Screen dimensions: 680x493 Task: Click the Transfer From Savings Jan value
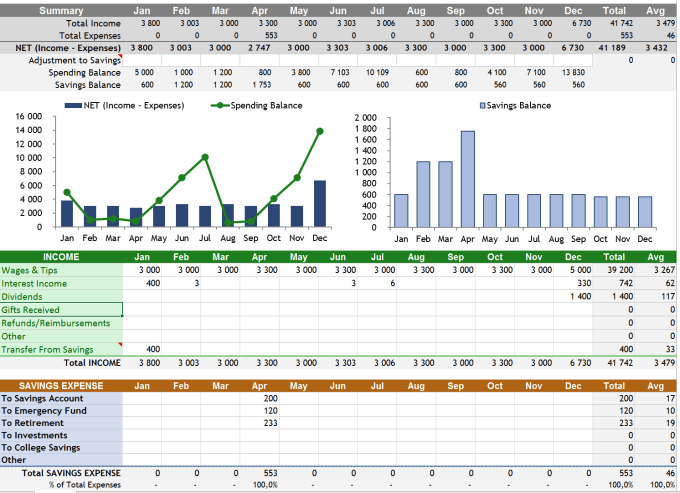[153, 349]
